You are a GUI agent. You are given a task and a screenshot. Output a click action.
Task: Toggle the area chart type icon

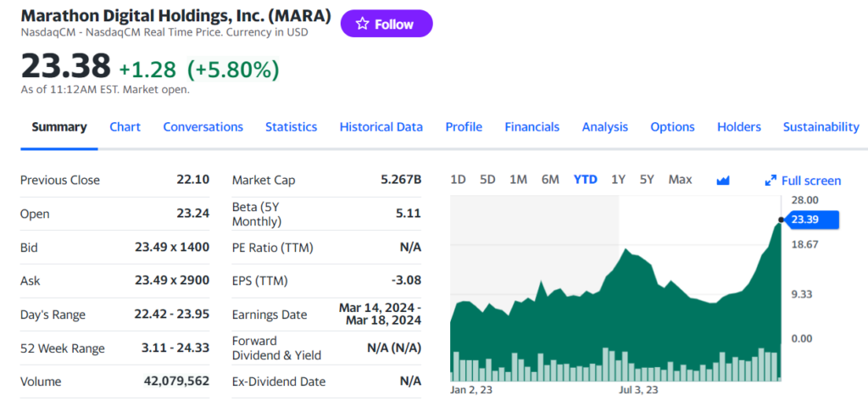click(723, 181)
